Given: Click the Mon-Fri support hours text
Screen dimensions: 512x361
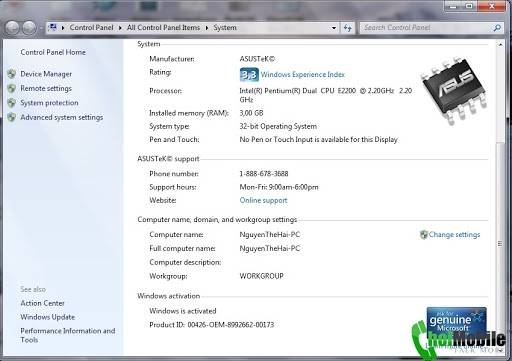Looking at the screenshot, I should click(x=279, y=187).
